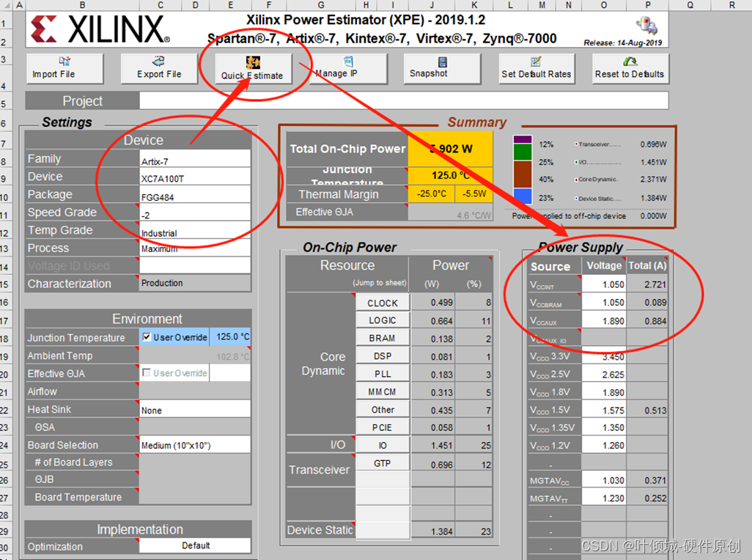
Task: Jump to the BRAM sheet
Action: click(x=383, y=338)
